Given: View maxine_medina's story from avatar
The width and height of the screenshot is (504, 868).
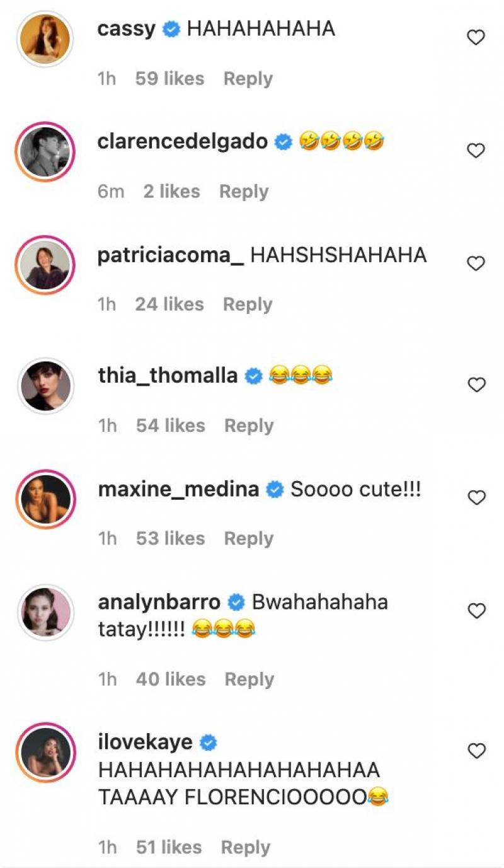Looking at the screenshot, I should point(45,499).
